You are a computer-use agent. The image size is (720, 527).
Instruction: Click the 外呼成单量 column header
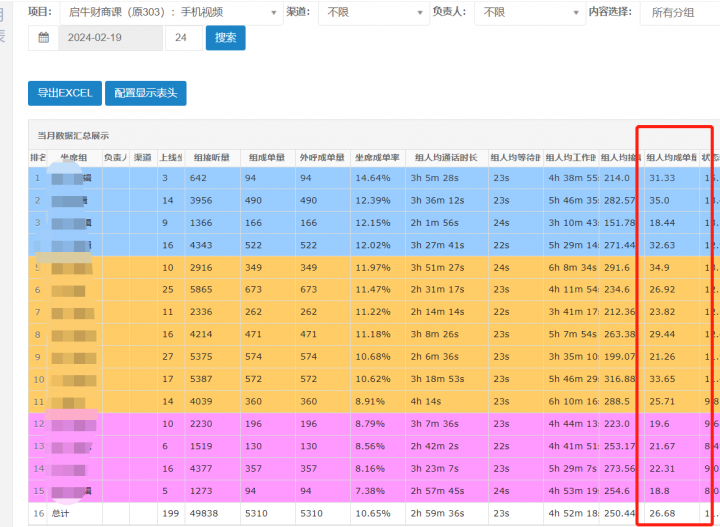pos(323,158)
